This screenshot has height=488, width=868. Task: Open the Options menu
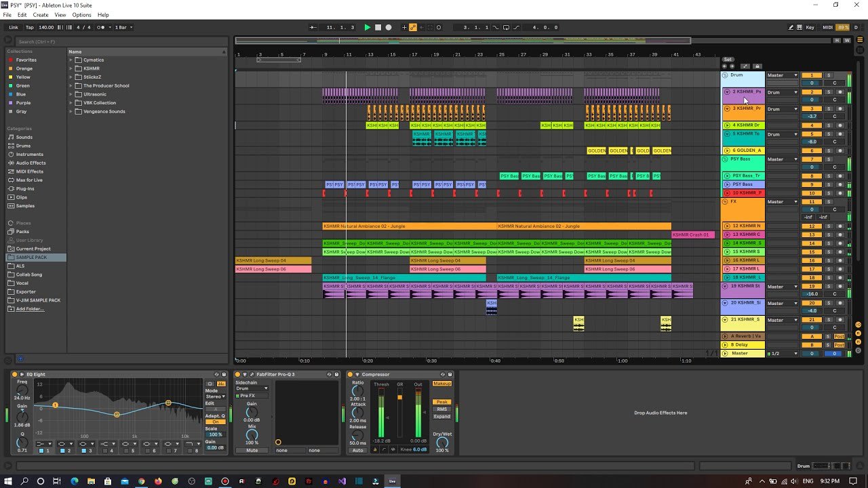click(x=81, y=15)
